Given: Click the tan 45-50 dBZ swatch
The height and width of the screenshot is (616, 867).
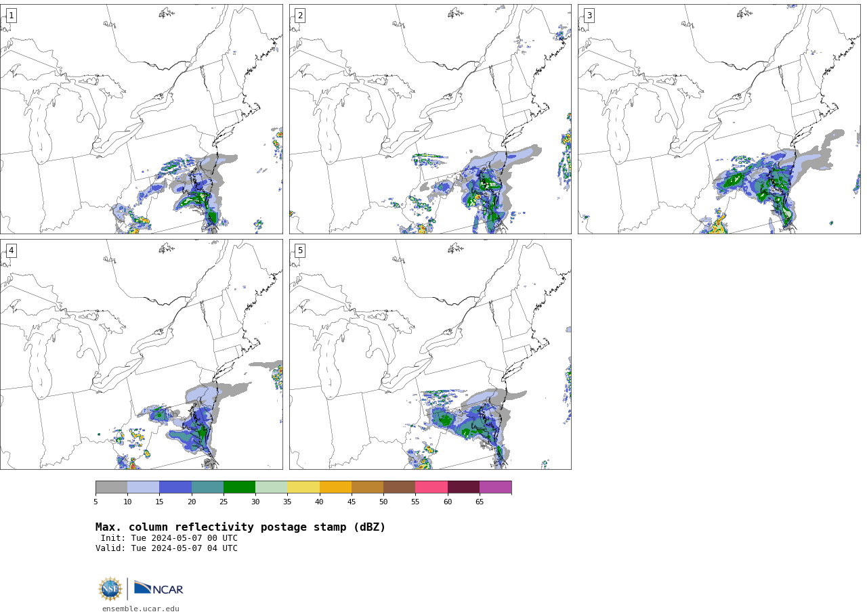Looking at the screenshot, I should coord(367,487).
